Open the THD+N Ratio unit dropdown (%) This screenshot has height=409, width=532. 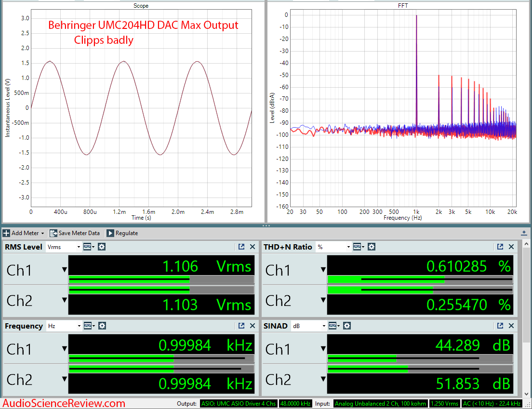click(333, 247)
